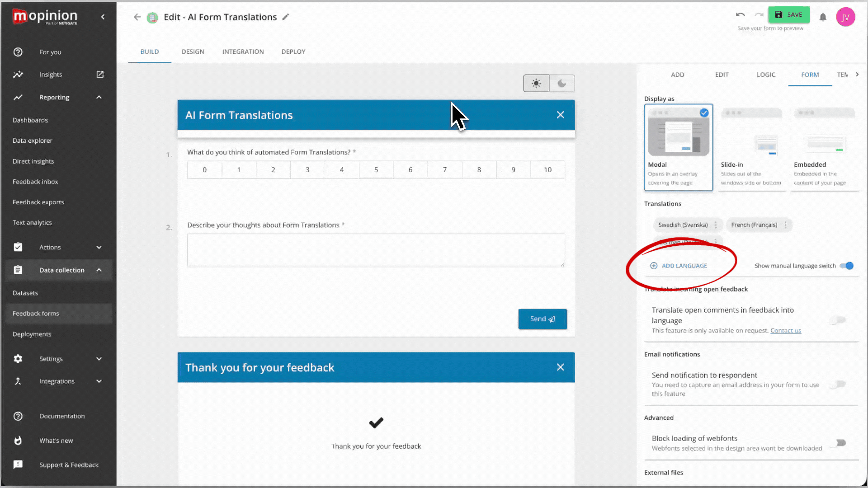Expand the Settings section
The image size is (868, 488).
99,359
